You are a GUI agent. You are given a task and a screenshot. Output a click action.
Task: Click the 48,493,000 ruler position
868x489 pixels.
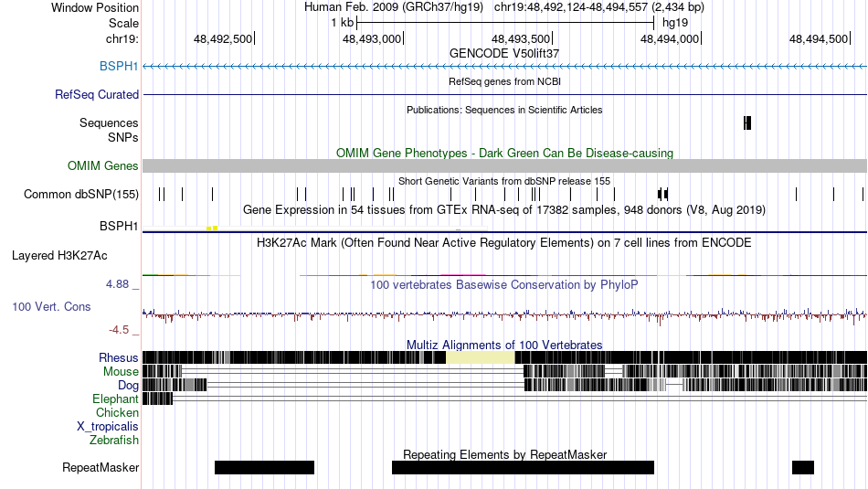(373, 38)
